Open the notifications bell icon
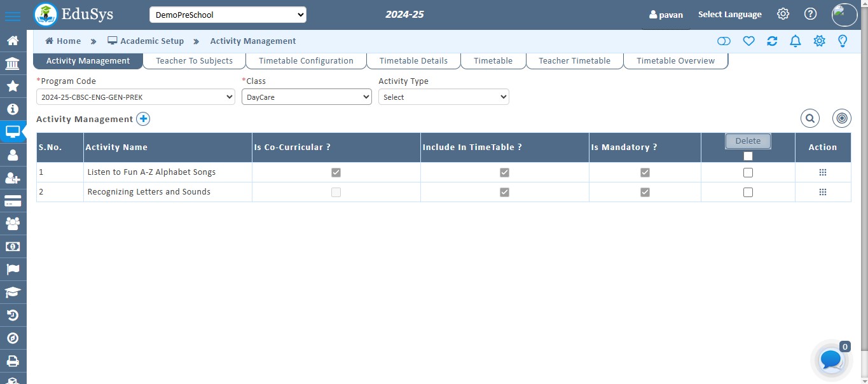Viewport: 868px width, 384px height. click(795, 41)
